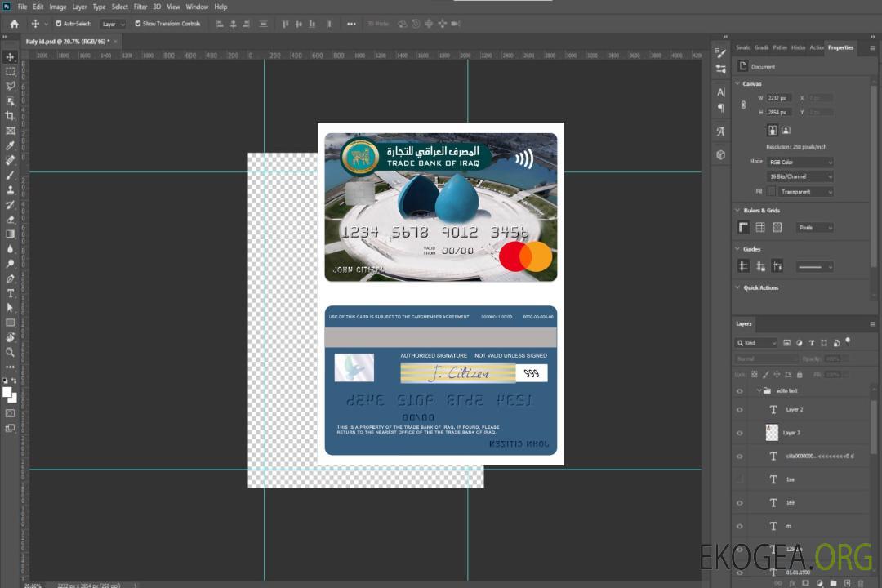The image size is (882, 588).
Task: Toggle lock guides button
Action: click(x=760, y=267)
